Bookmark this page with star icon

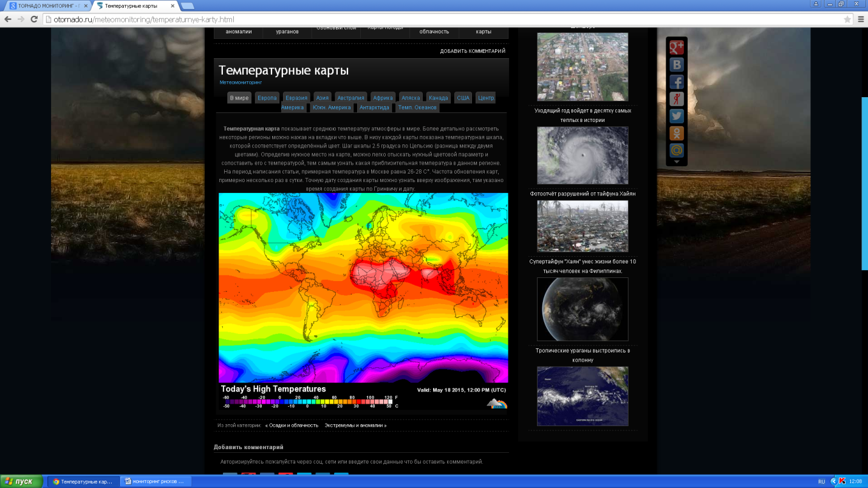tap(847, 19)
